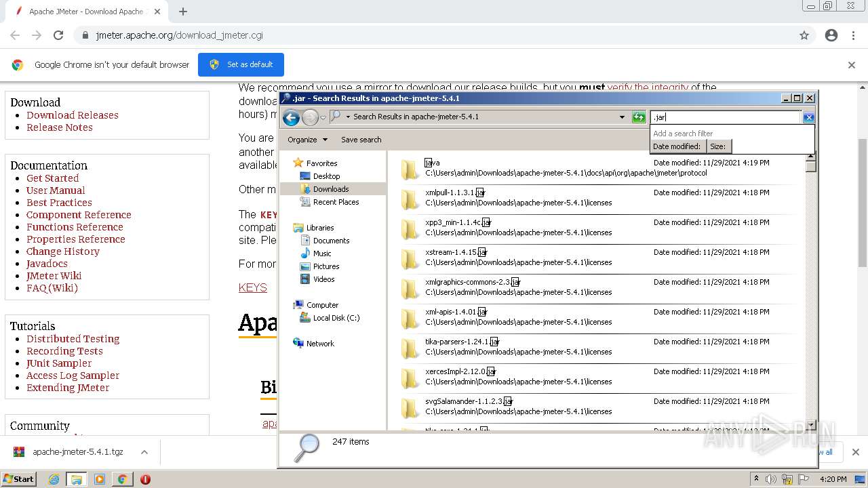
Task: Clear the .jar search with the X button
Action: point(808,117)
